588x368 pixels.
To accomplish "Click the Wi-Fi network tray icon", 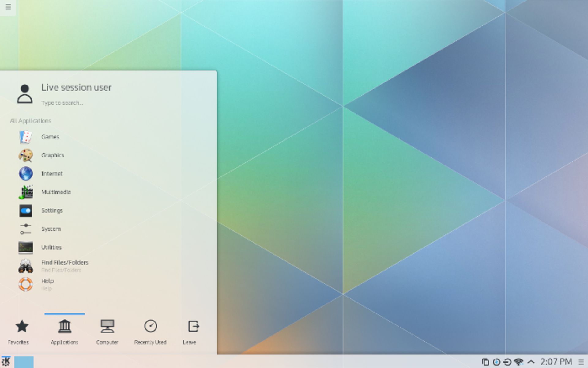I will (x=518, y=361).
